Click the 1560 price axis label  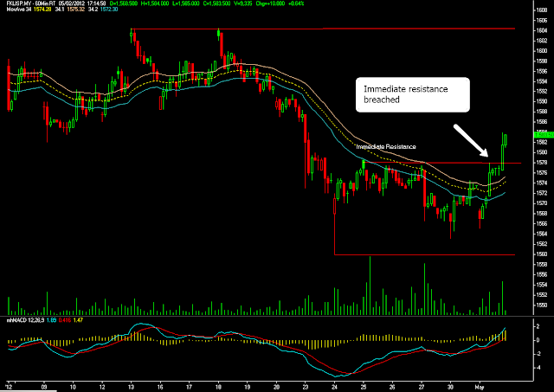tap(542, 254)
